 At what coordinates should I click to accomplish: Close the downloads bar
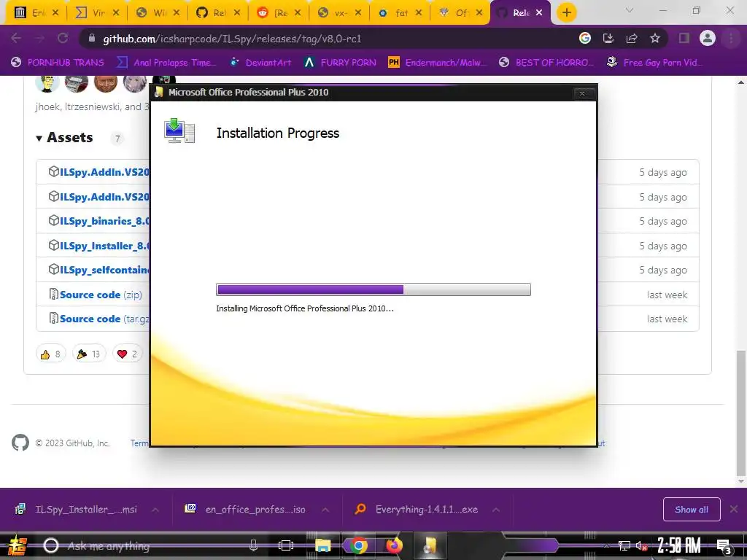734,510
